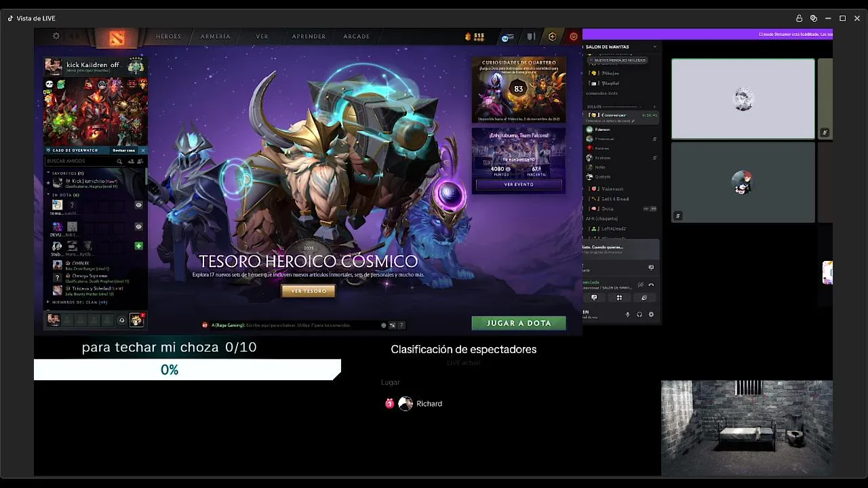The height and width of the screenshot is (488, 868).
Task: Open the armory sword and shield icon
Action: pyautogui.click(x=531, y=37)
